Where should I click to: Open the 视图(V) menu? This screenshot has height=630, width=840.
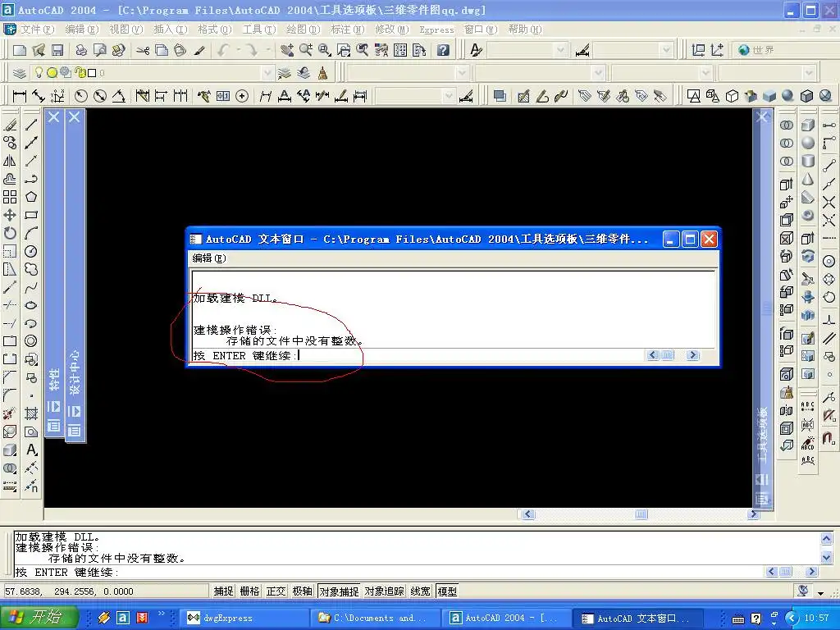[126, 30]
